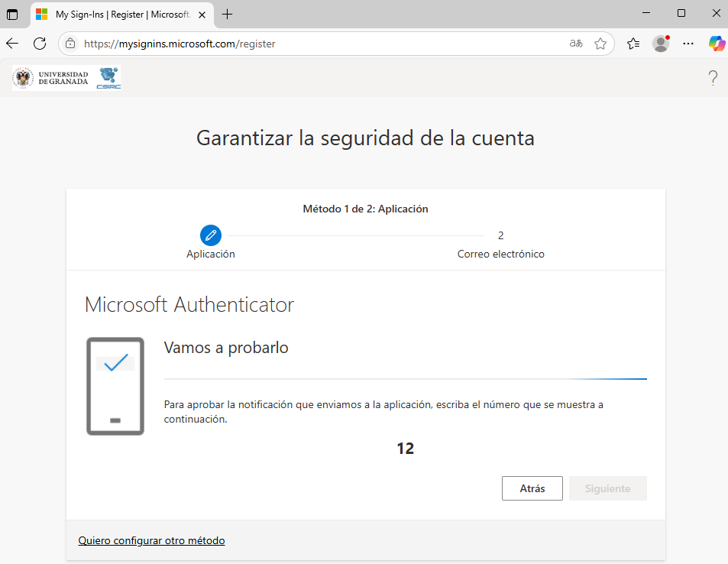Click the Para aprobar la notificación instruction text

point(383,412)
